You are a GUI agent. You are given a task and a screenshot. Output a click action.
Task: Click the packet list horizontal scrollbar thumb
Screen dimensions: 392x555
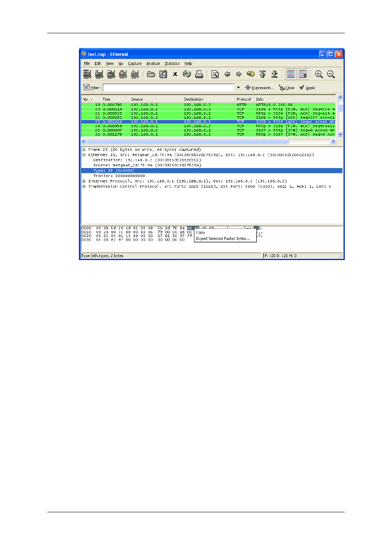[188, 141]
